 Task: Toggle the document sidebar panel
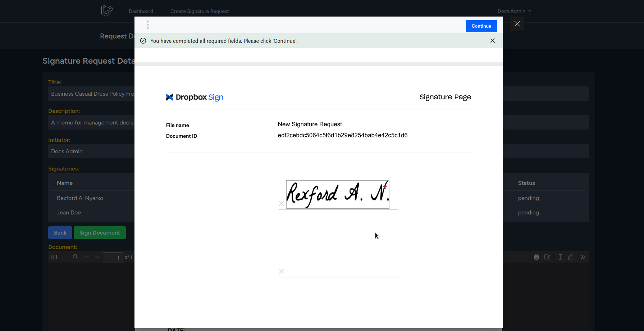pos(54,257)
